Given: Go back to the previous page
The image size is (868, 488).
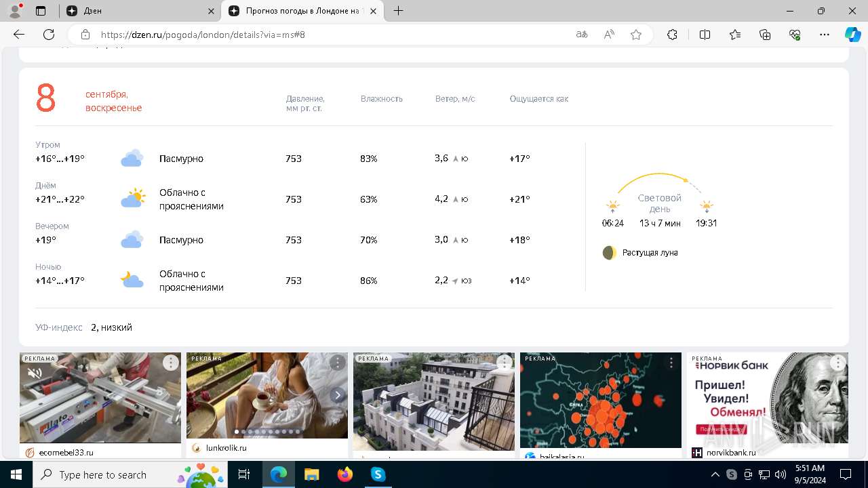Looking at the screenshot, I should (x=19, y=35).
